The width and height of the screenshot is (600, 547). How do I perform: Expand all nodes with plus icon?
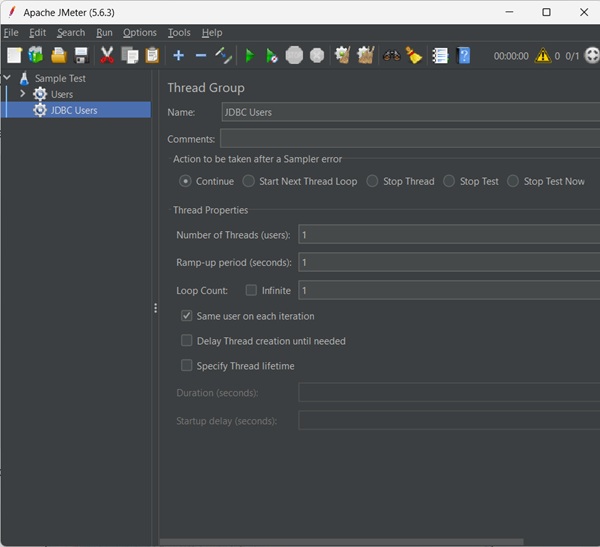178,56
